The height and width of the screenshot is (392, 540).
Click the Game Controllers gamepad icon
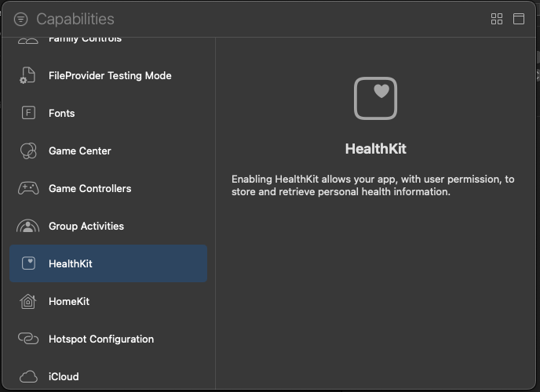(28, 188)
